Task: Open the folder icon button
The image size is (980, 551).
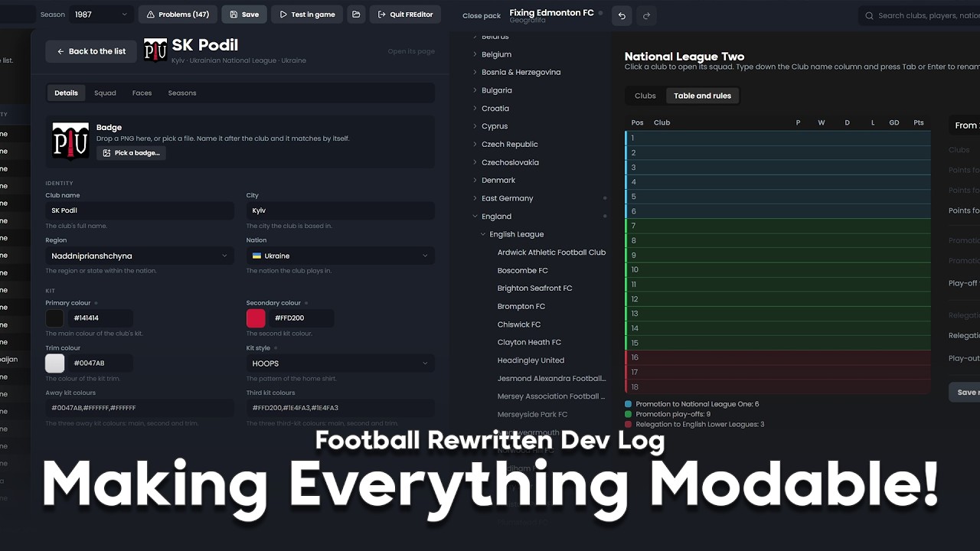Action: pos(356,15)
